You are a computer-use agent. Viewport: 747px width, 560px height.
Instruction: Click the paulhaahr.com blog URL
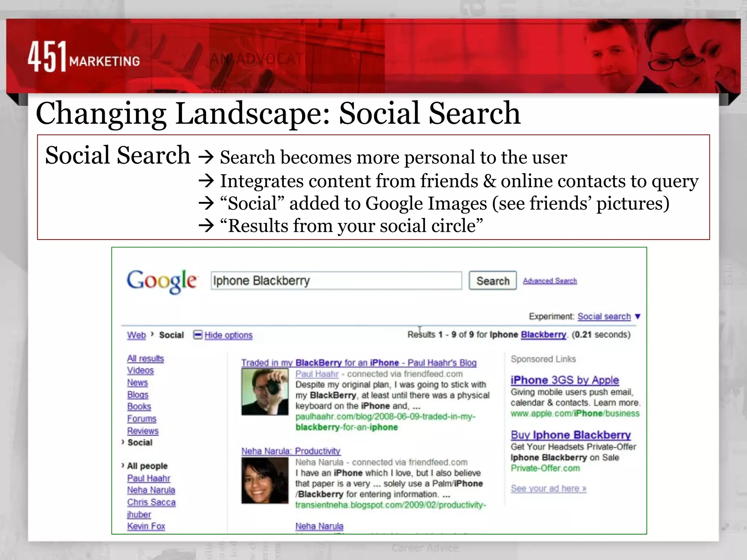(x=386, y=422)
